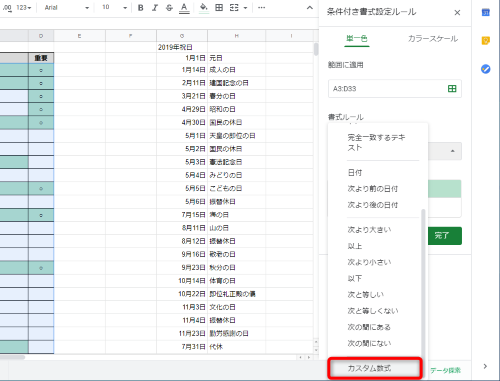Click the spreadsheet vertical scrollbar thumb

[316, 49]
